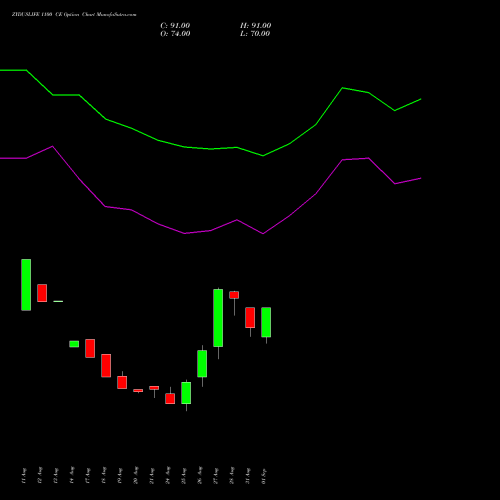Select the red candle for 12 Aug

tap(42, 293)
